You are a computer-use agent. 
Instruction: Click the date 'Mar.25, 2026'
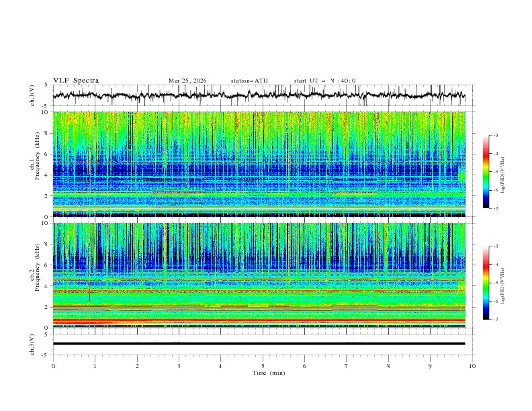coord(187,81)
